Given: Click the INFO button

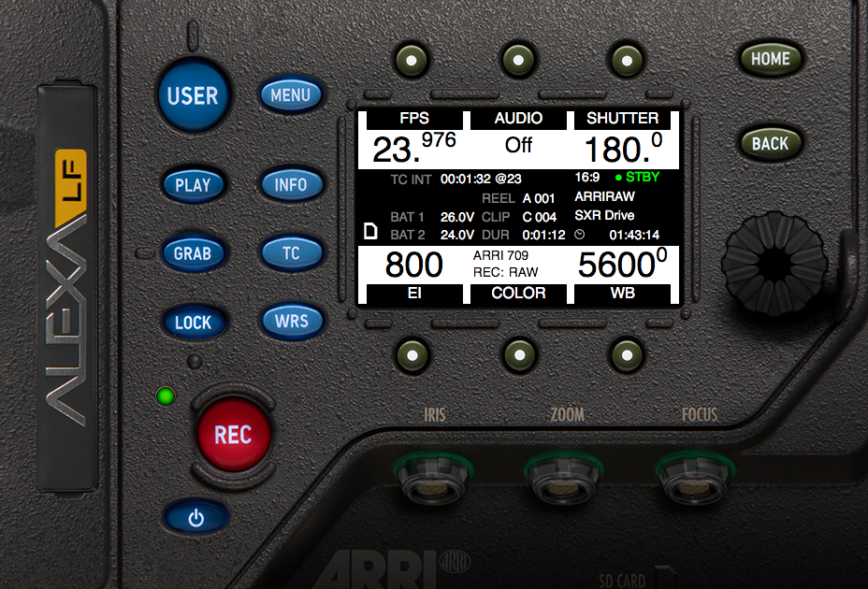Looking at the screenshot, I should (x=291, y=184).
